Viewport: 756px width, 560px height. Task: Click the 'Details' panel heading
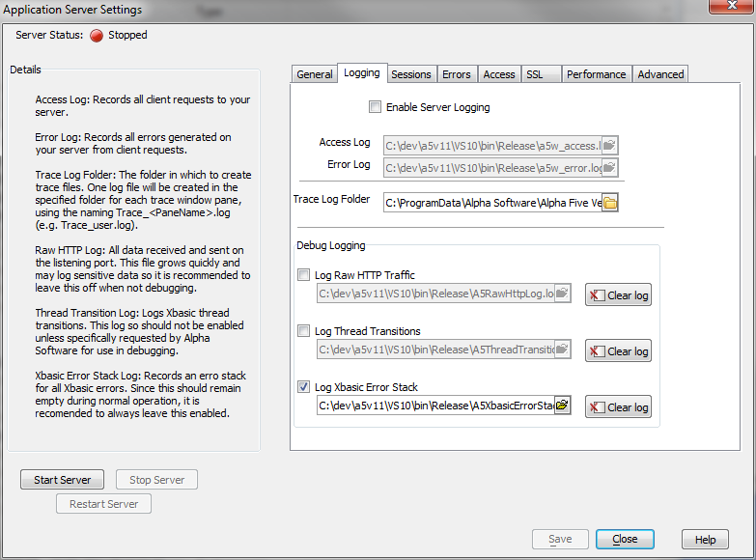(25, 70)
